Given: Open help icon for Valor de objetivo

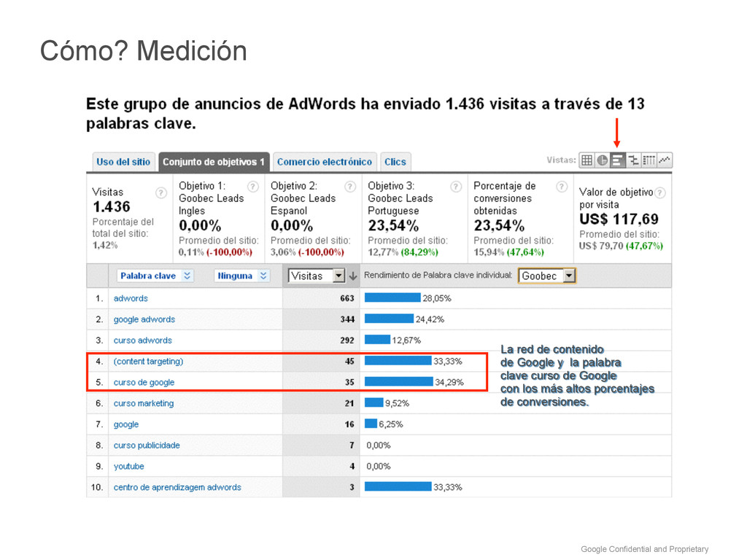Looking at the screenshot, I should click(659, 192).
